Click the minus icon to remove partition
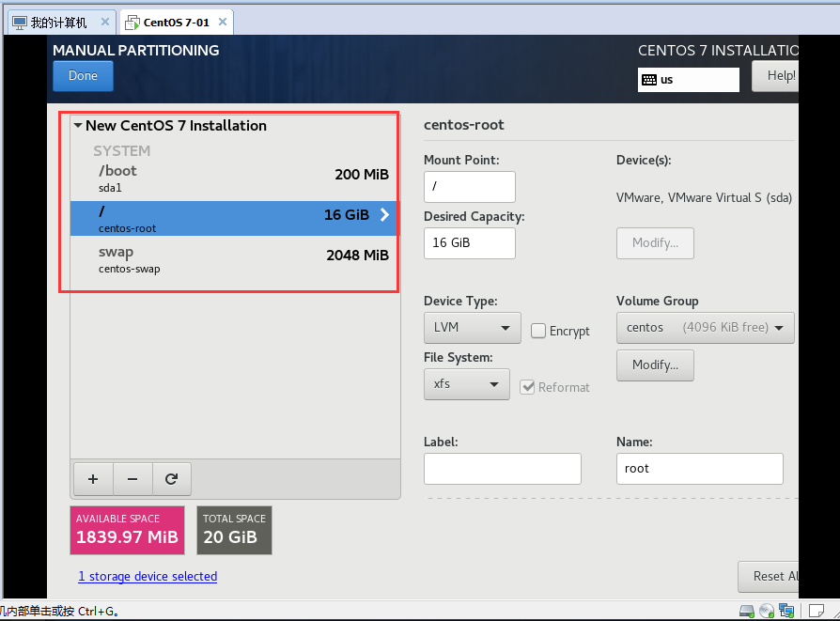Image resolution: width=840 pixels, height=621 pixels. tap(132, 479)
